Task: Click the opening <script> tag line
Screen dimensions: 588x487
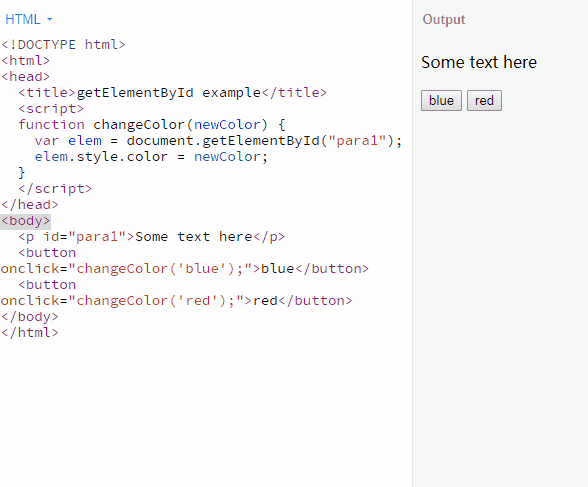Action: (51, 109)
